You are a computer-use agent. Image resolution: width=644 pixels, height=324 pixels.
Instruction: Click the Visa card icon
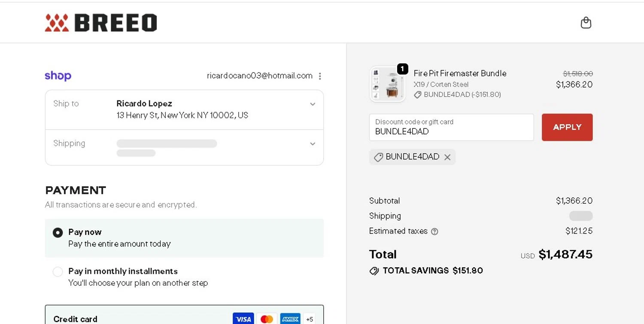click(x=243, y=319)
